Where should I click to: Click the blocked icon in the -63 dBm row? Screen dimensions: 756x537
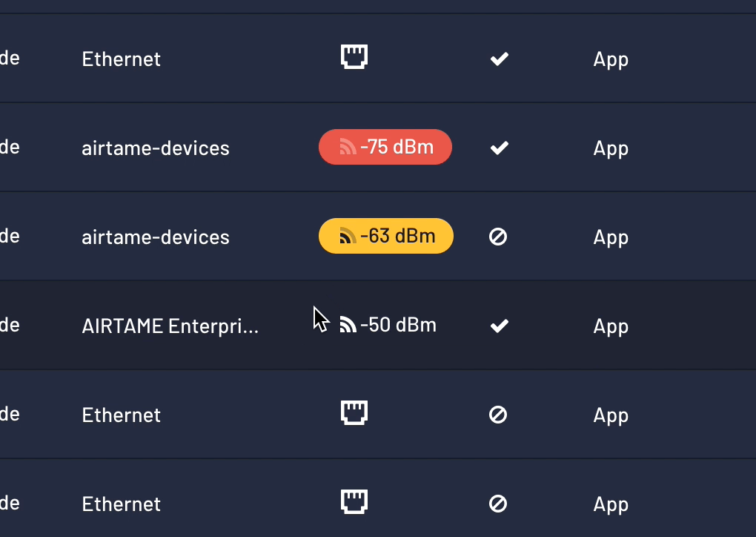click(x=498, y=237)
